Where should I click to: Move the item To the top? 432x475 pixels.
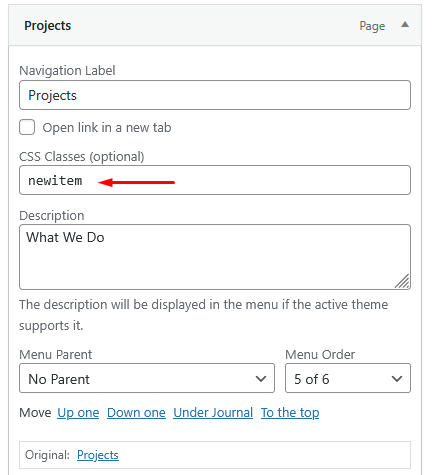(290, 413)
